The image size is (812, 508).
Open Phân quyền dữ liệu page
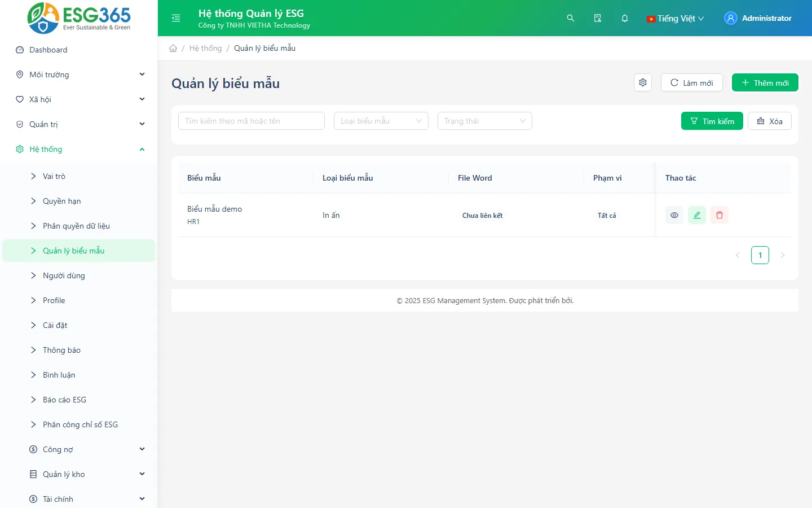pos(79,226)
